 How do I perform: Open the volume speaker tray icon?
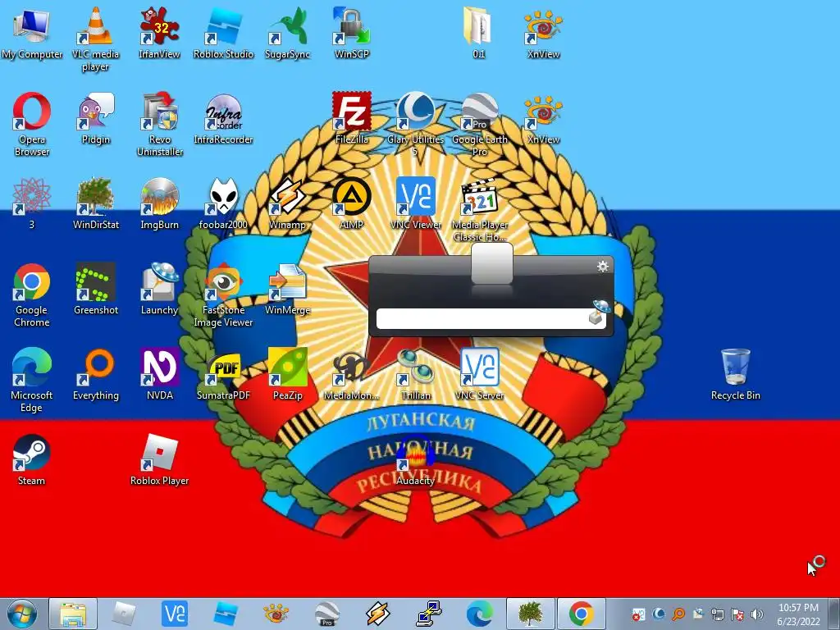[756, 614]
